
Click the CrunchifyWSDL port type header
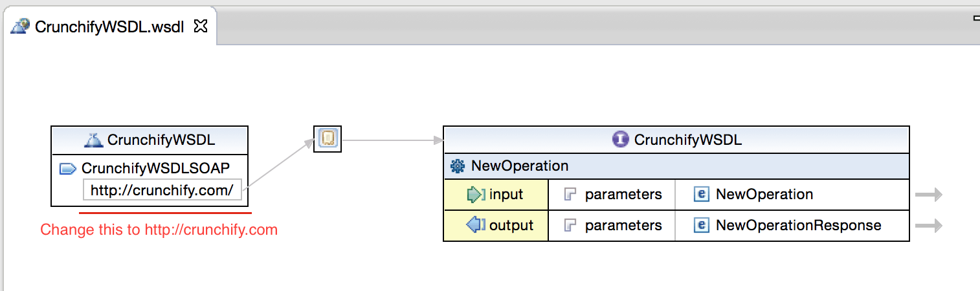(x=676, y=140)
